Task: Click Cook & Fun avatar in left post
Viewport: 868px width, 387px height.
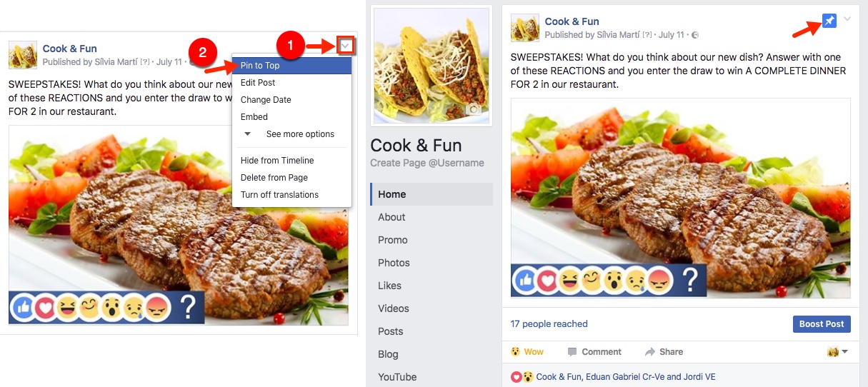Action: point(23,55)
